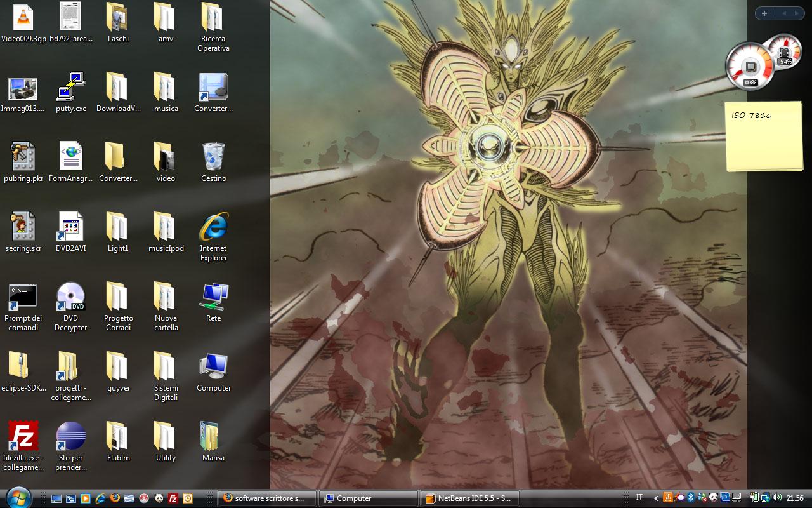The image size is (812, 508).
Task: Click the ISO 7816 sticky note gadget
Action: 764,136
